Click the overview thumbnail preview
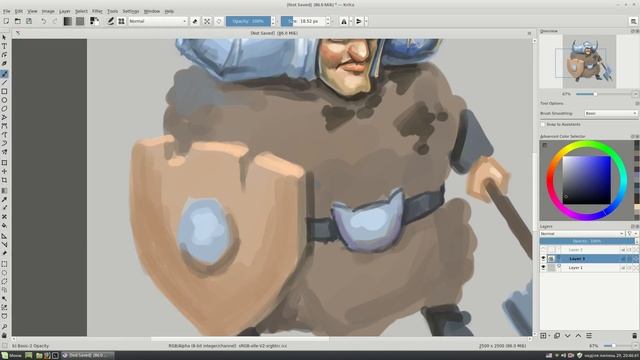This screenshot has height=360, width=640. point(589,61)
